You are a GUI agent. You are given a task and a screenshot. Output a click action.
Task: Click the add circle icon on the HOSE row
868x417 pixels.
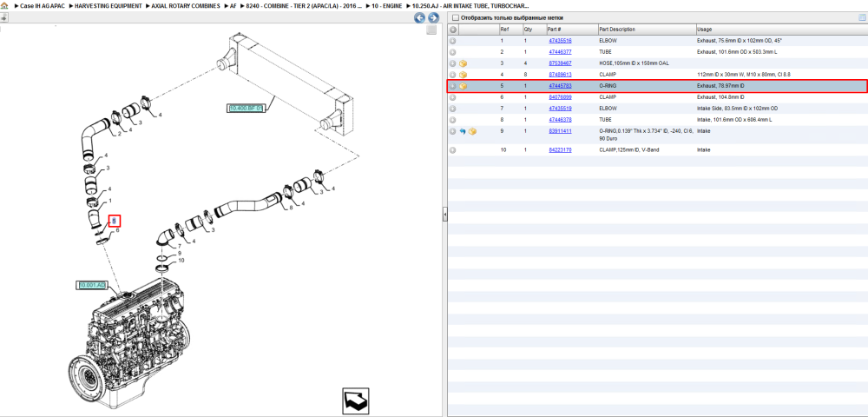click(x=453, y=63)
